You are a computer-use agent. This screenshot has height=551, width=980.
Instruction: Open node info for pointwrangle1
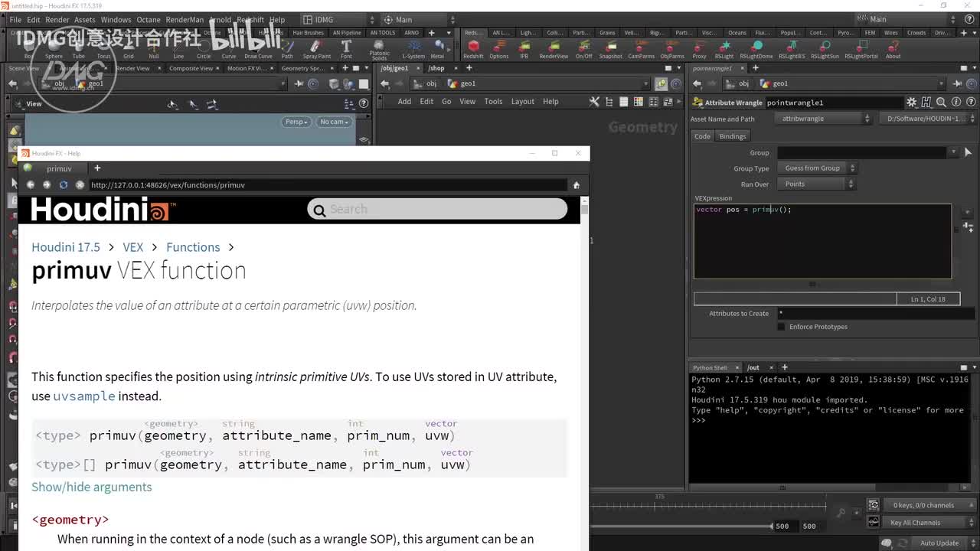[955, 103]
